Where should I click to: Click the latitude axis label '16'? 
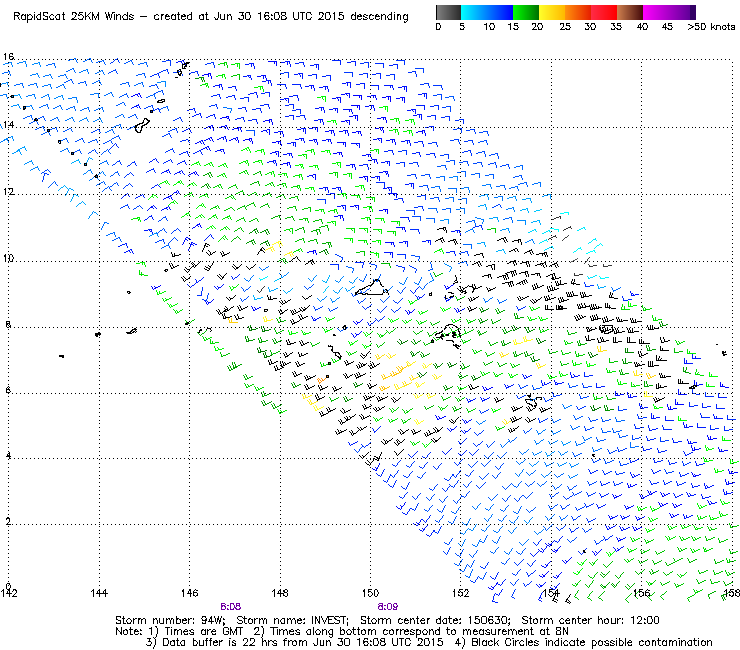tap(8, 57)
